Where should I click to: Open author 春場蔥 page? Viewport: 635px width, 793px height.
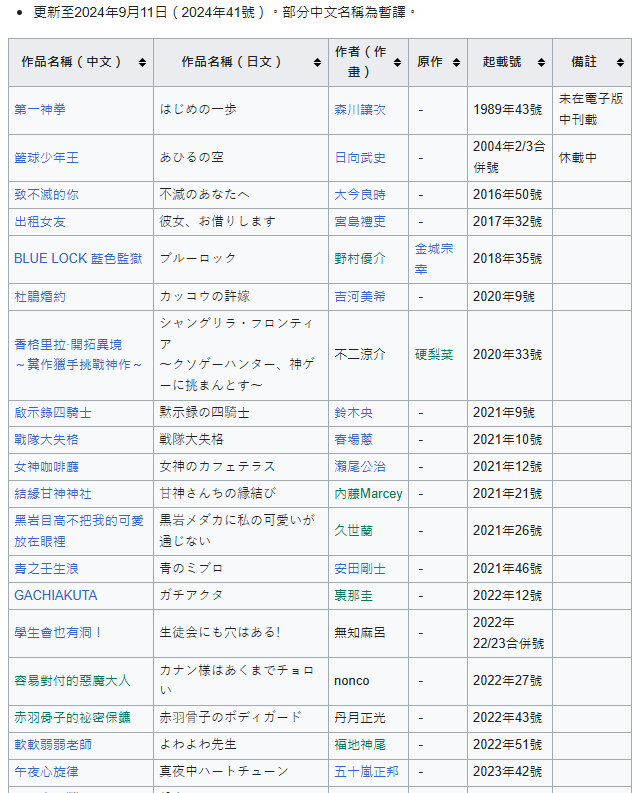[353, 439]
